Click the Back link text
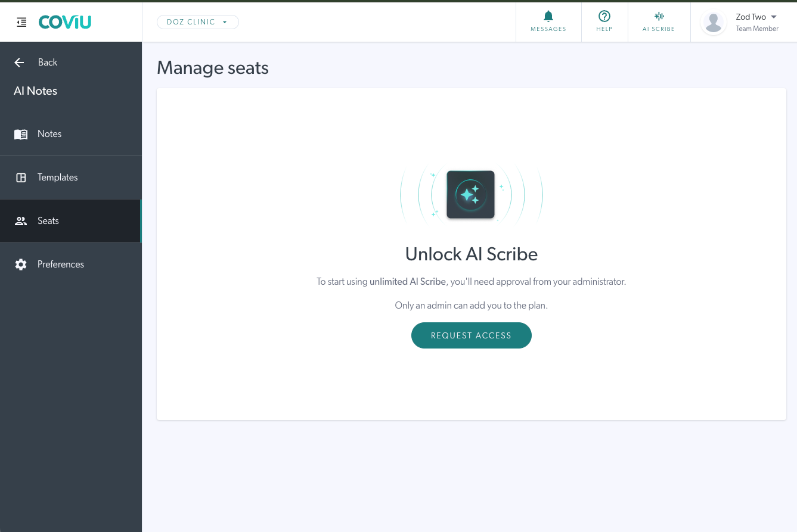 (48, 63)
